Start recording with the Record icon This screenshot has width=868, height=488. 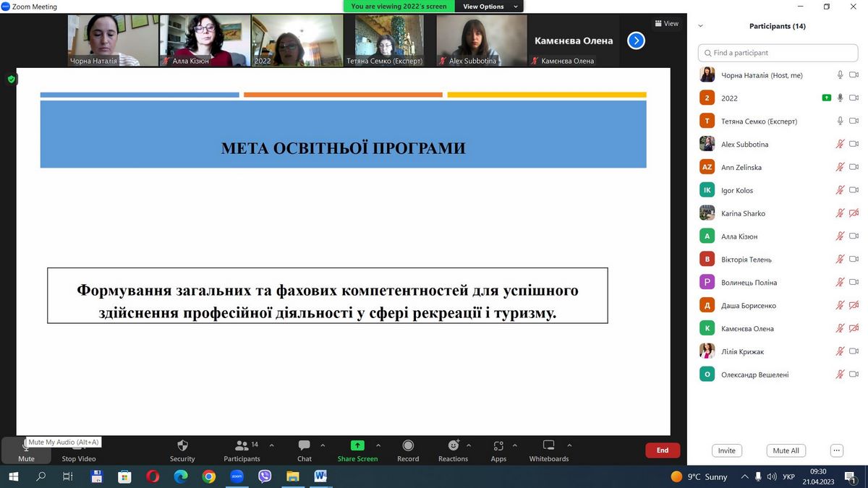click(x=408, y=446)
